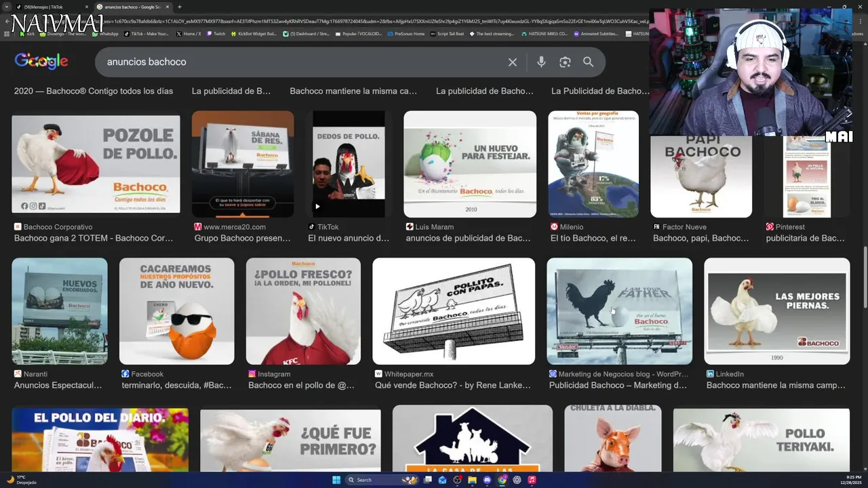Click the Google logo

(41, 61)
